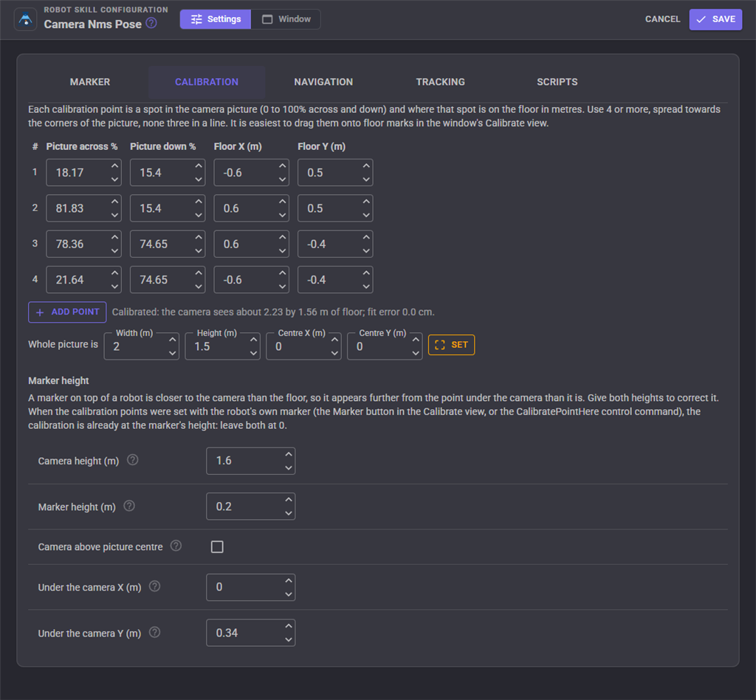The width and height of the screenshot is (756, 700).
Task: Decrease Marker height value
Action: [x=289, y=513]
